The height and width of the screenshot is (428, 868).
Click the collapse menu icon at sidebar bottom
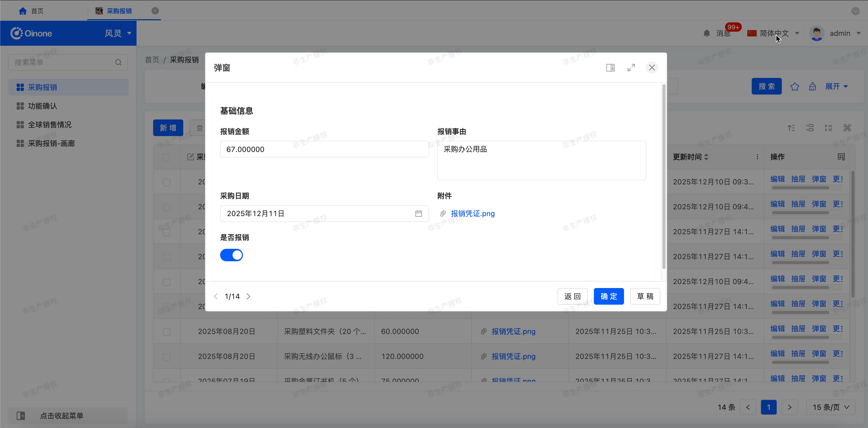click(21, 416)
